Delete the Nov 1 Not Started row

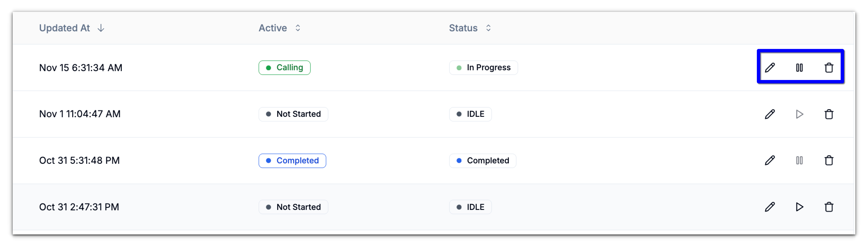pos(829,114)
